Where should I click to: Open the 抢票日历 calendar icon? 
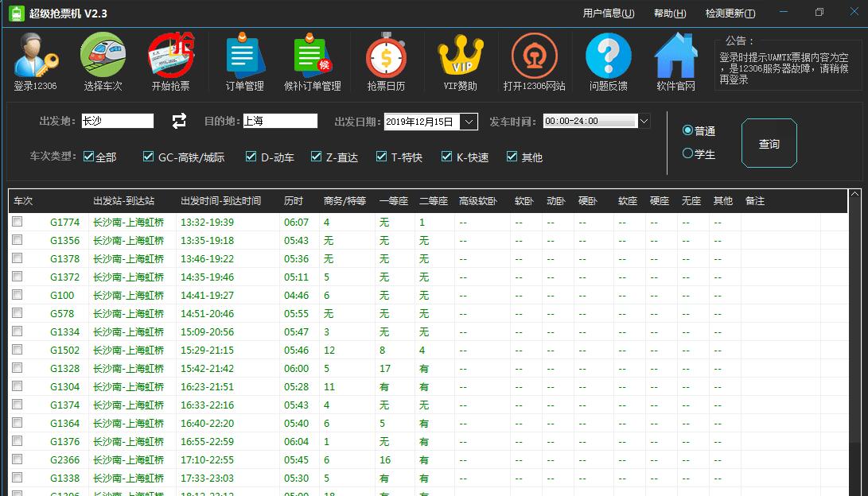tap(386, 62)
